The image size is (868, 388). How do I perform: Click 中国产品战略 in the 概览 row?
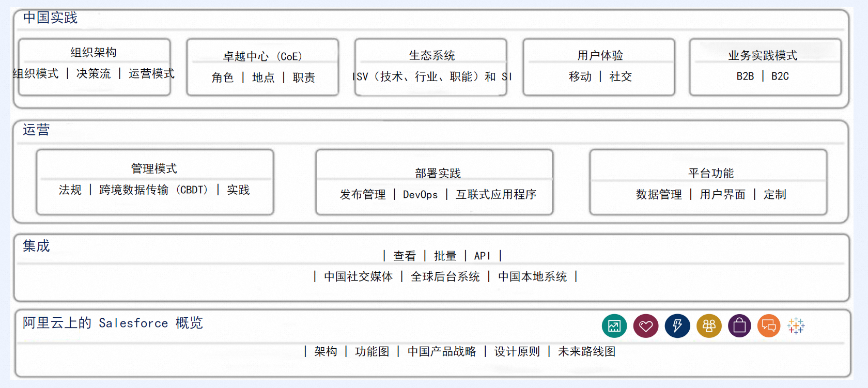point(442,351)
